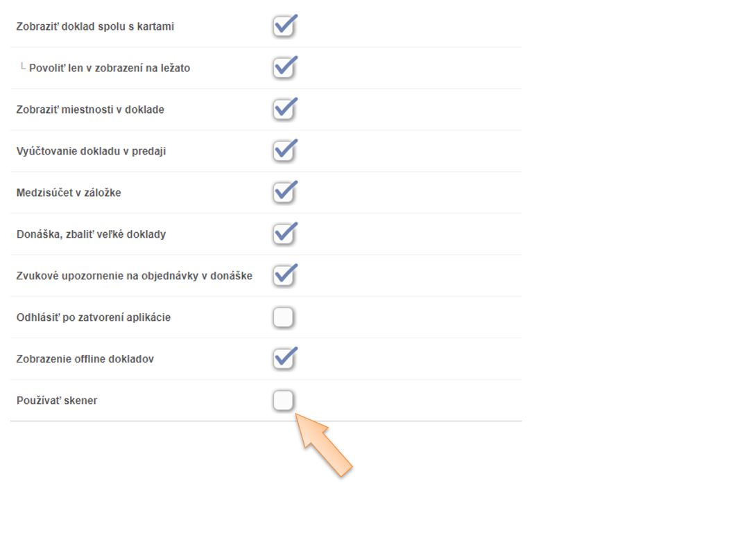Turn off Medzisúčet v záložke checkbox

point(284,193)
